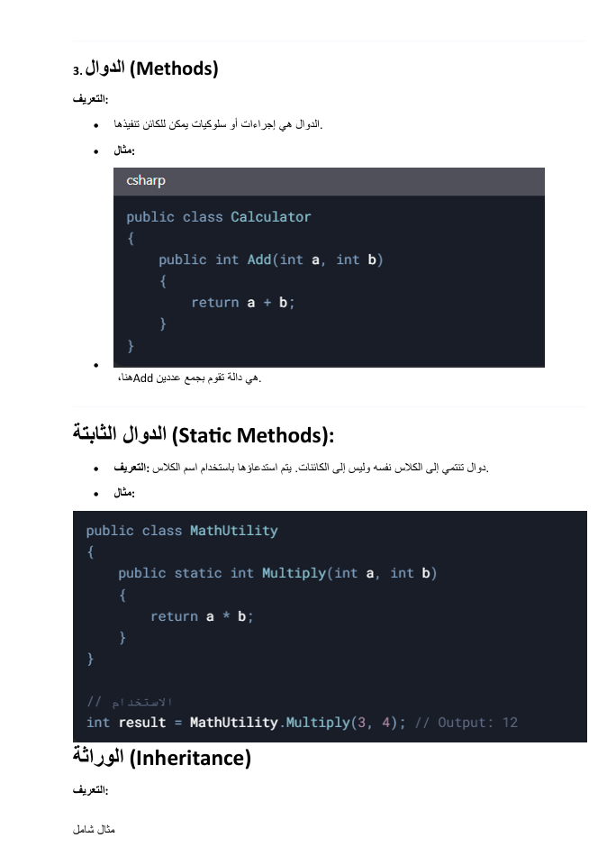This screenshot has height=865, width=616.
Task: Click the Arabic comment line in code
Action: click(x=130, y=702)
